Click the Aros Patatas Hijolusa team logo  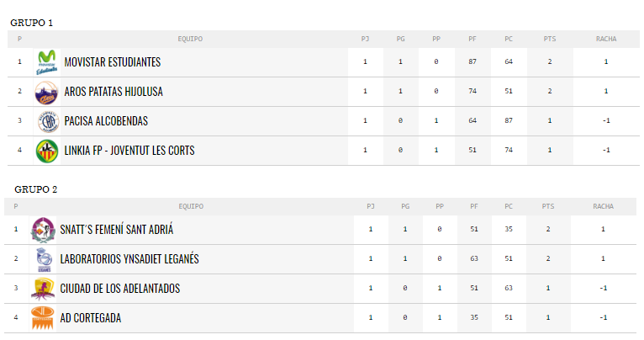[46, 92]
